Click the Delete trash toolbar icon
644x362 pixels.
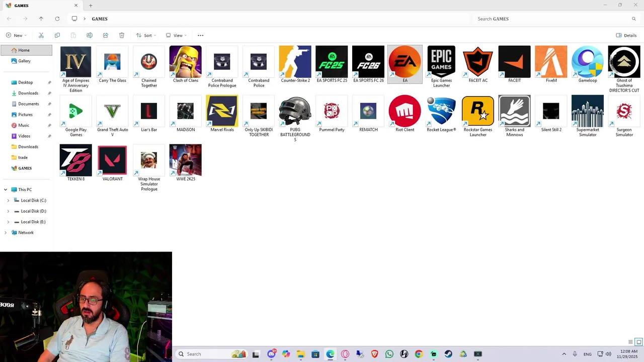click(x=122, y=35)
